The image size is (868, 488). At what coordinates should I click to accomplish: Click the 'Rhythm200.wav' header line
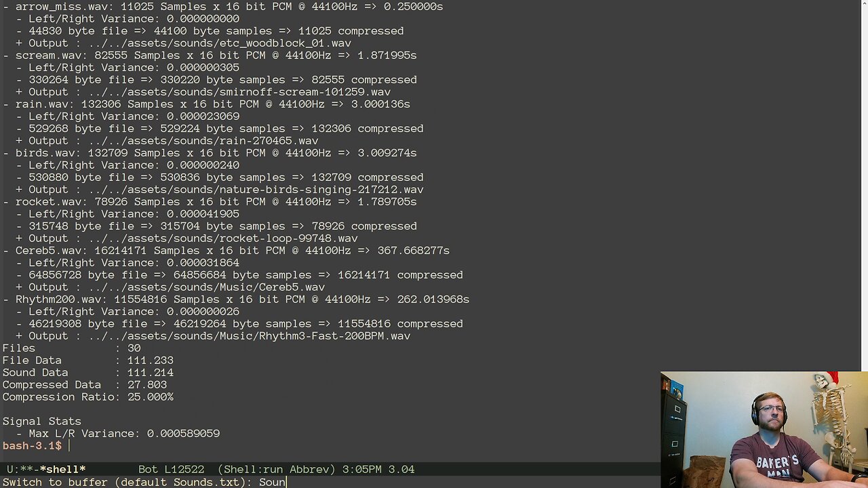236,299
